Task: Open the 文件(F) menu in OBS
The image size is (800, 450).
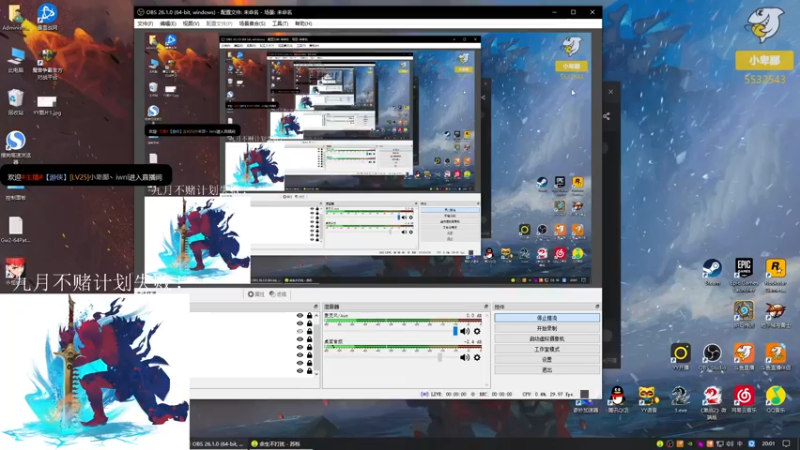Action: pyautogui.click(x=145, y=23)
